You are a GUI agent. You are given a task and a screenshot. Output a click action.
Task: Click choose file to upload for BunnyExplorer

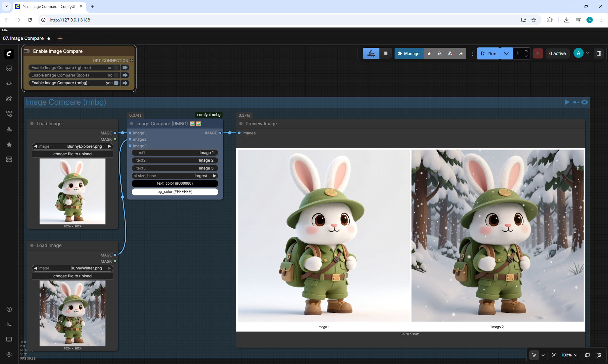pos(73,154)
